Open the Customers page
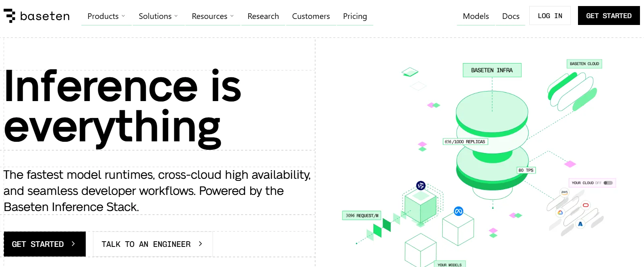The width and height of the screenshot is (644, 267). pos(311,16)
